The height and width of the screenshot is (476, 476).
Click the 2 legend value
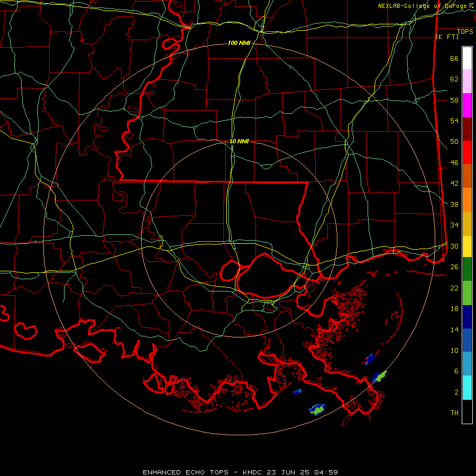tap(456, 392)
